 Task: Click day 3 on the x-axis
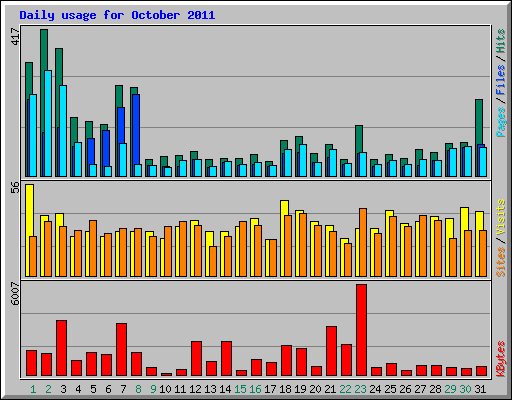click(63, 389)
